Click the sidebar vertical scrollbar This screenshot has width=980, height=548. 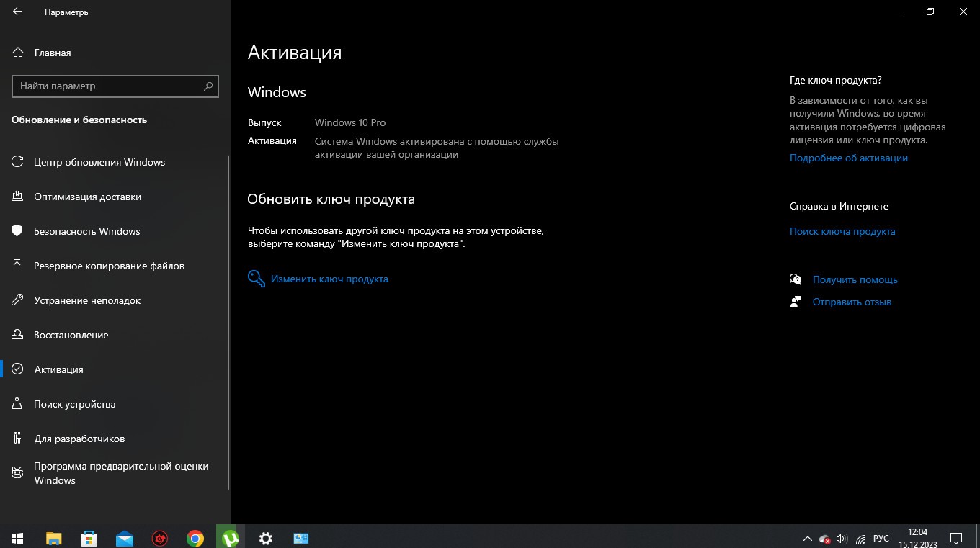(x=228, y=322)
